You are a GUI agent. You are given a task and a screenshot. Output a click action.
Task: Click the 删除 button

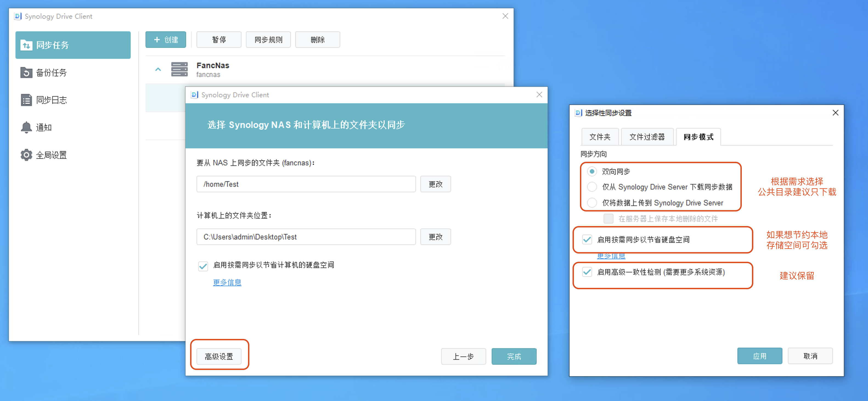pos(317,40)
